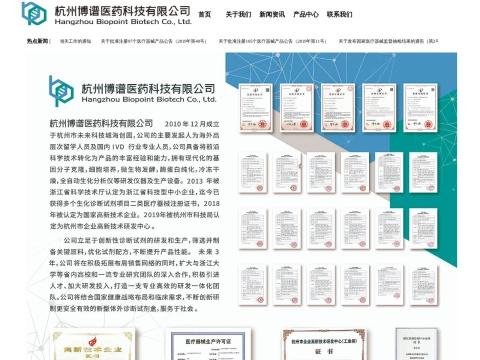The image size is (480, 360).
Task: Open the 关于我们 menu item
Action: point(238,14)
